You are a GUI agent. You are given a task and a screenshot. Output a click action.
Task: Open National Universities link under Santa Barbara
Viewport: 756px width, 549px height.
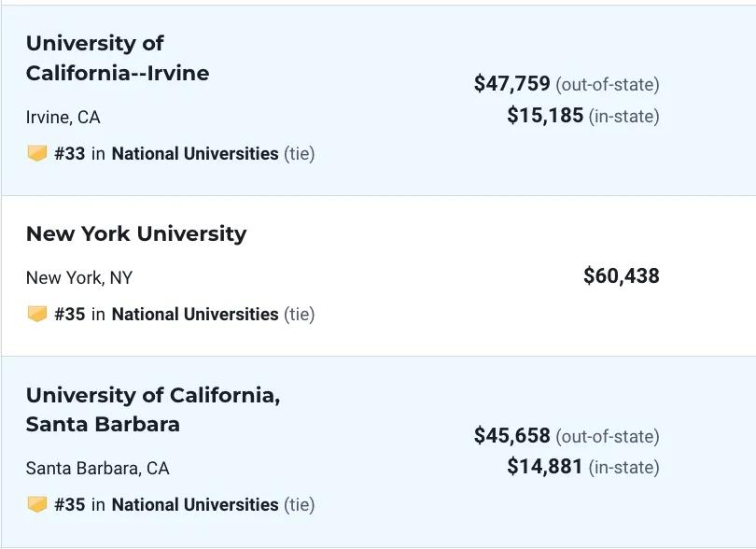click(x=195, y=505)
